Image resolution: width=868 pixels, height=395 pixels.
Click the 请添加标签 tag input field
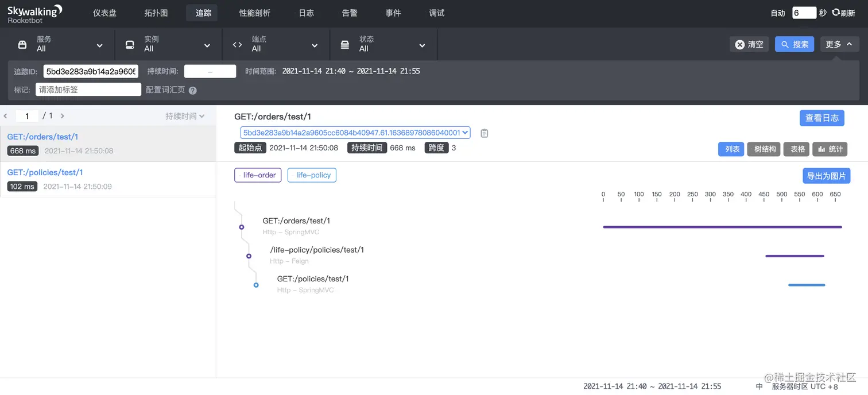[x=88, y=90]
